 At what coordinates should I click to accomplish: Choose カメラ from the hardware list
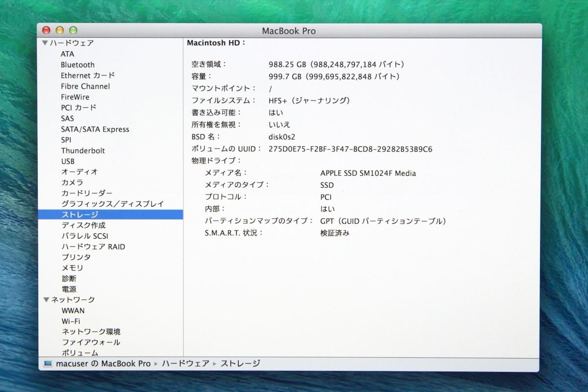pos(72,183)
